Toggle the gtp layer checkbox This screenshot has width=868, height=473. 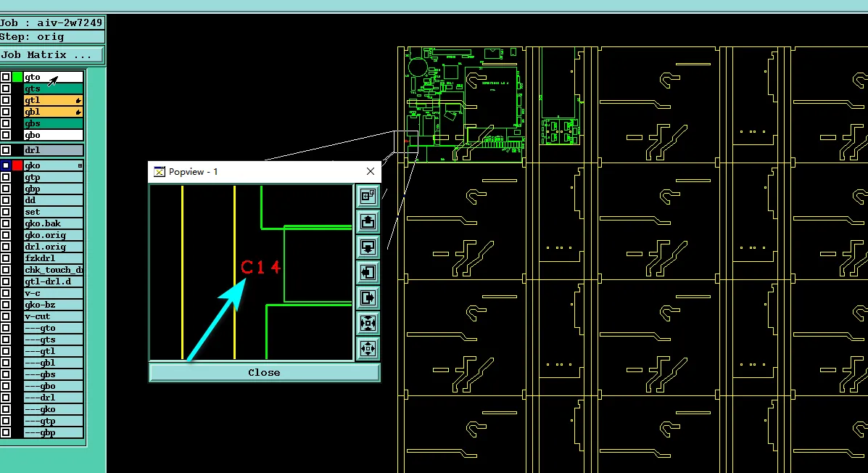[6, 177]
